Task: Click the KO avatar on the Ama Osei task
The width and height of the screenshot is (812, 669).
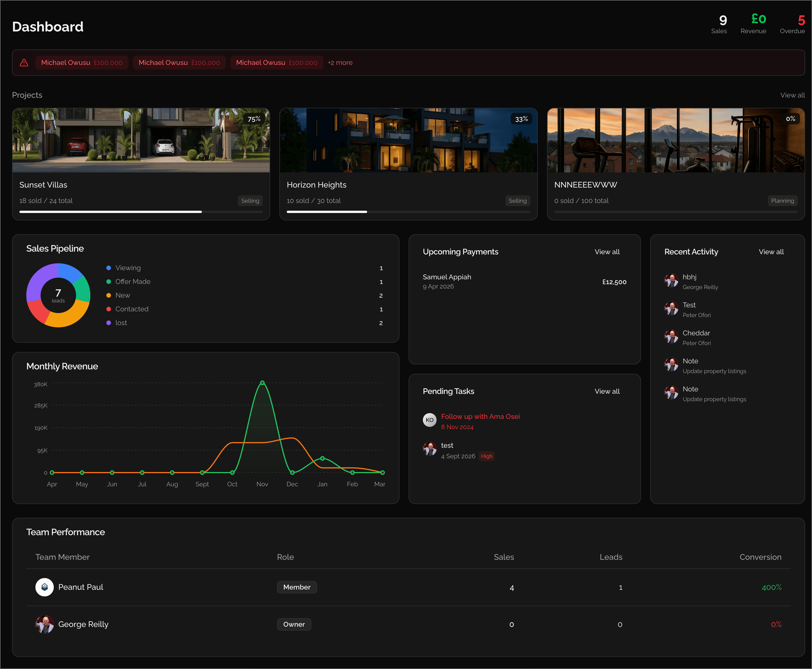Action: coord(429,421)
